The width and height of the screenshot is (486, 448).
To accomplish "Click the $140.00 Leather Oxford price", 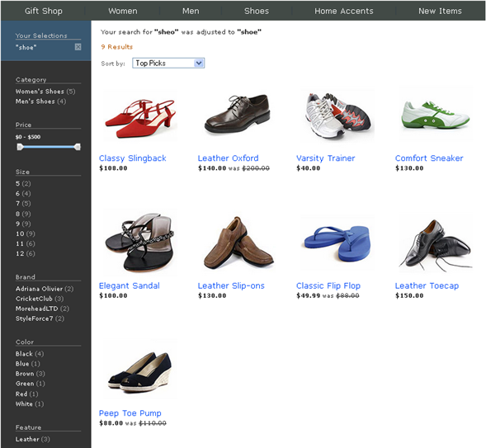I will pos(212,168).
